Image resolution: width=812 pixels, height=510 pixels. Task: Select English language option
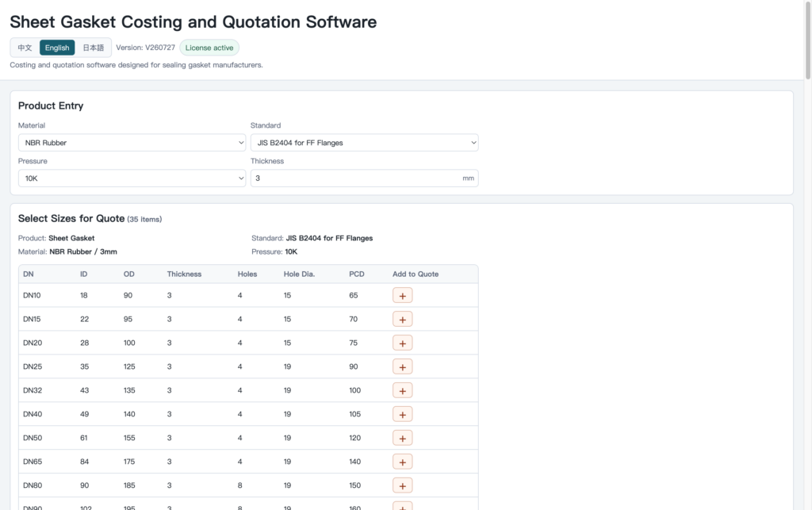pos(57,48)
